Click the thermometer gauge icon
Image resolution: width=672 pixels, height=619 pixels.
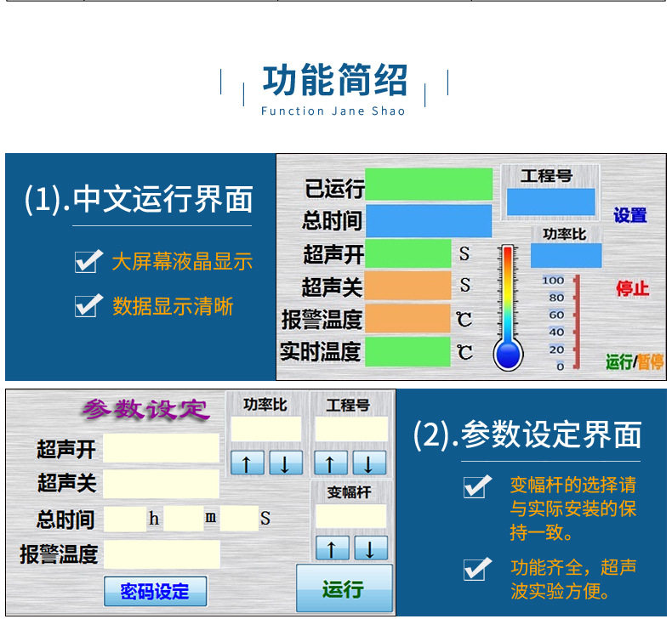click(508, 308)
